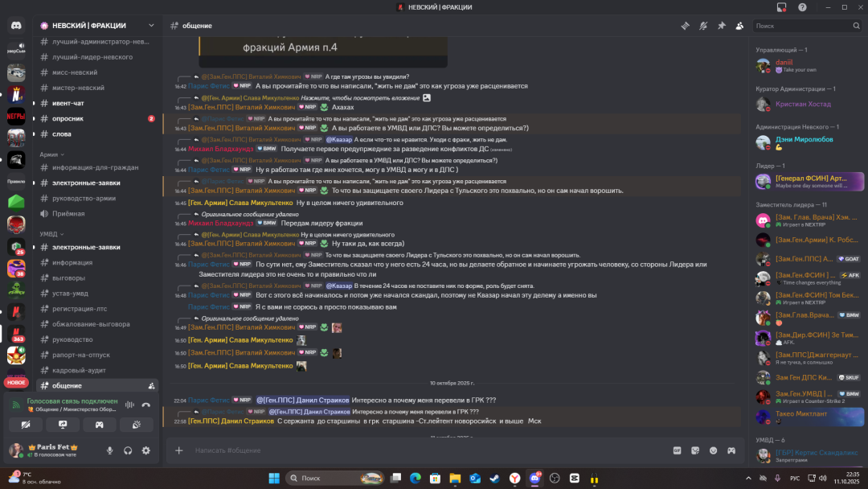This screenshot has width=868, height=489.
Task: Show pinned messages with the pin icon
Action: tap(721, 26)
